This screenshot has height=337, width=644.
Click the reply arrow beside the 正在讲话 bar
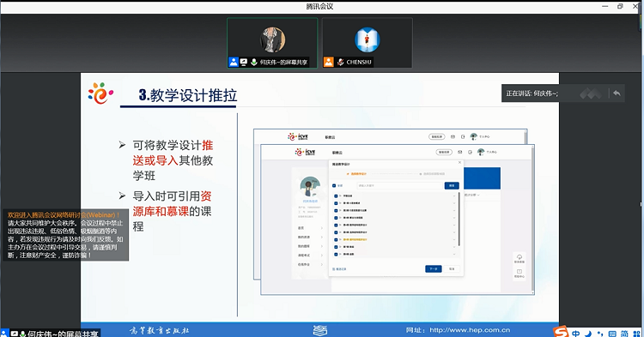point(617,93)
